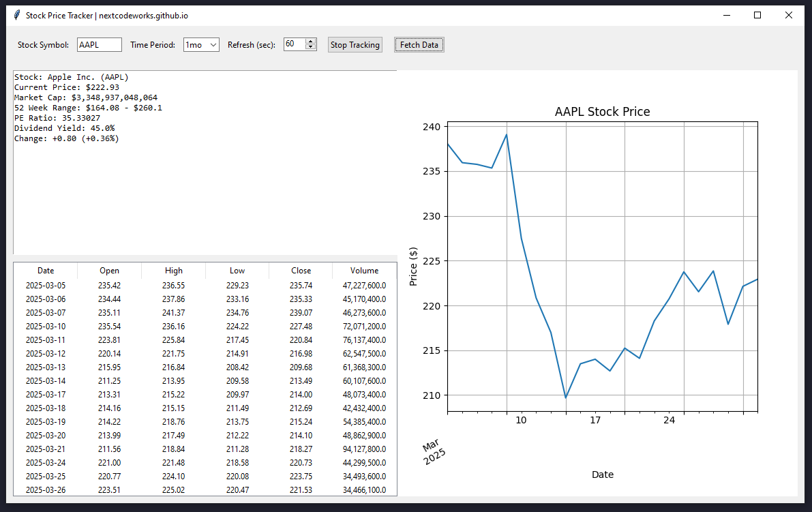Select the 2025-03-20 row
The width and height of the screenshot is (812, 512).
click(205, 436)
